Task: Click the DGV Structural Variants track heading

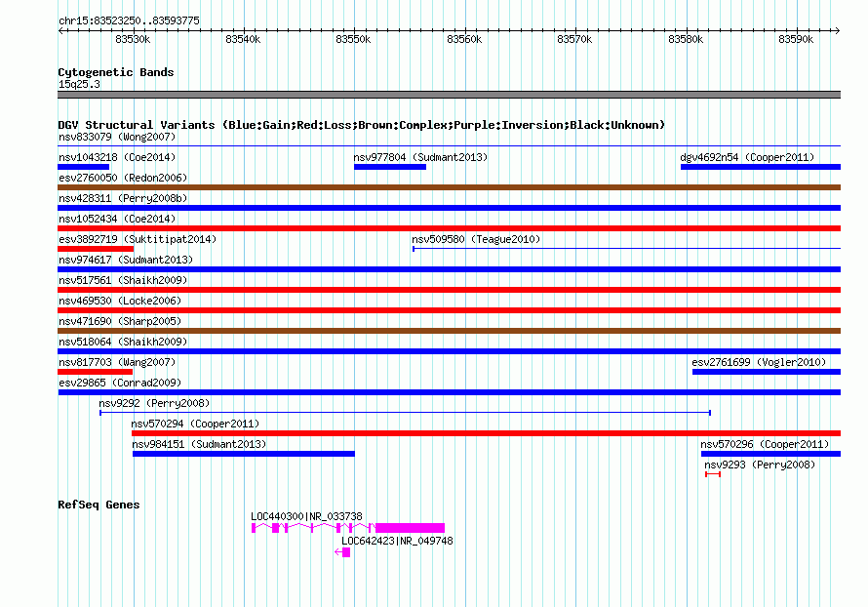Action: [x=362, y=125]
